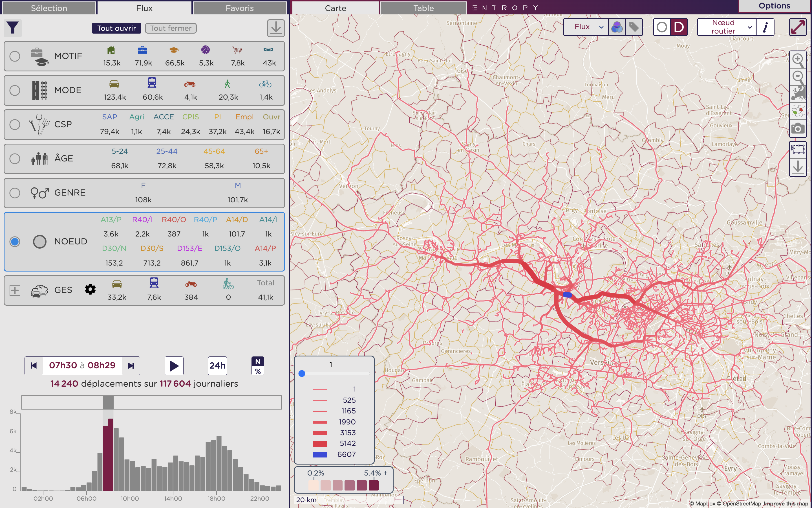This screenshot has height=508, width=812.
Task: Select the MOTIF radio button
Action: pos(15,56)
